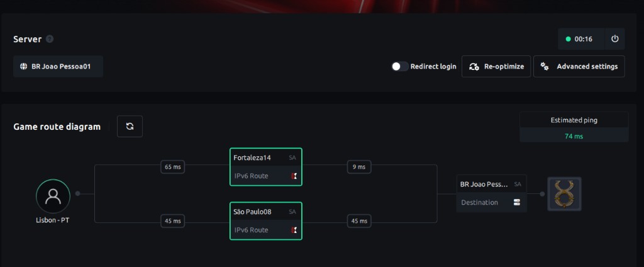The width and height of the screenshot is (644, 267).
Task: Click the BR Joao Pess... destination node
Action: (491, 193)
